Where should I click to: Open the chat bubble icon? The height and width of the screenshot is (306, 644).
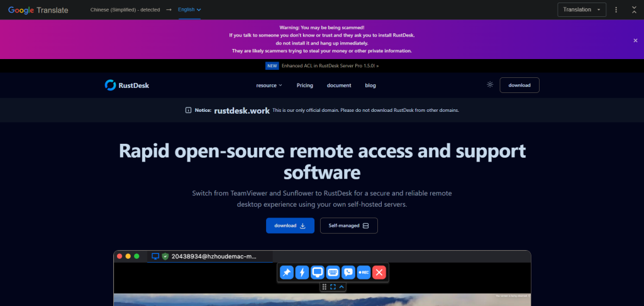click(348, 272)
